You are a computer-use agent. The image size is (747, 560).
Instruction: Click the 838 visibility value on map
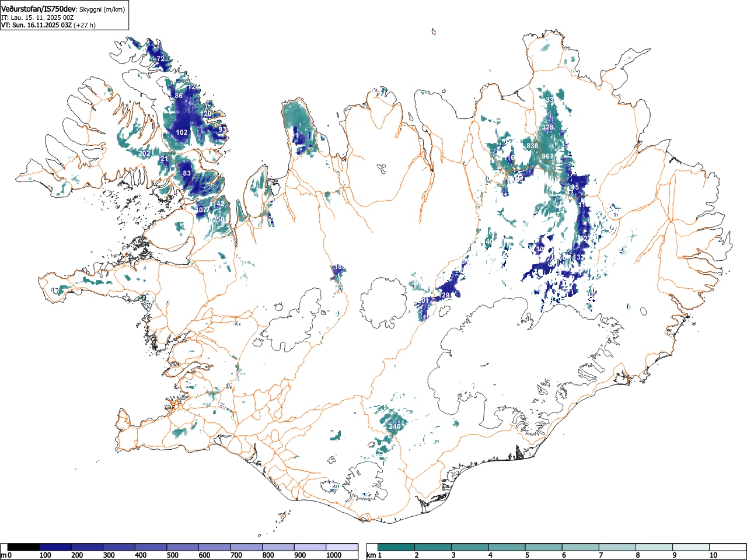pyautogui.click(x=532, y=146)
